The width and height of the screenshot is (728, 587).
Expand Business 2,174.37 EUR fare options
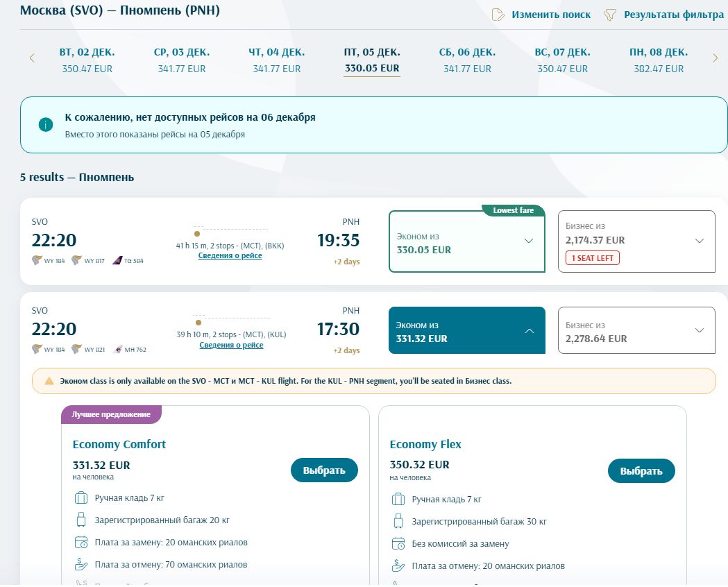[636, 241]
